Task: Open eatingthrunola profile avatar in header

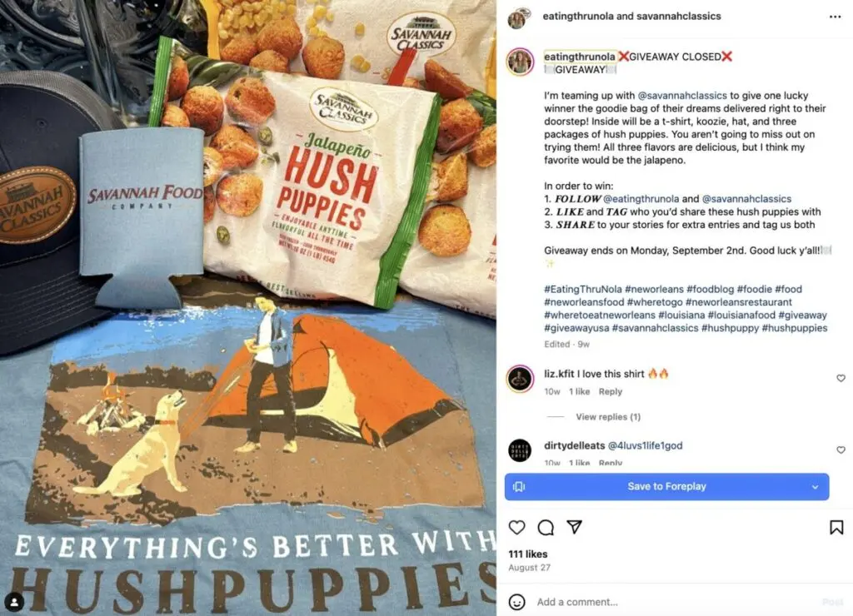Action: [518, 18]
